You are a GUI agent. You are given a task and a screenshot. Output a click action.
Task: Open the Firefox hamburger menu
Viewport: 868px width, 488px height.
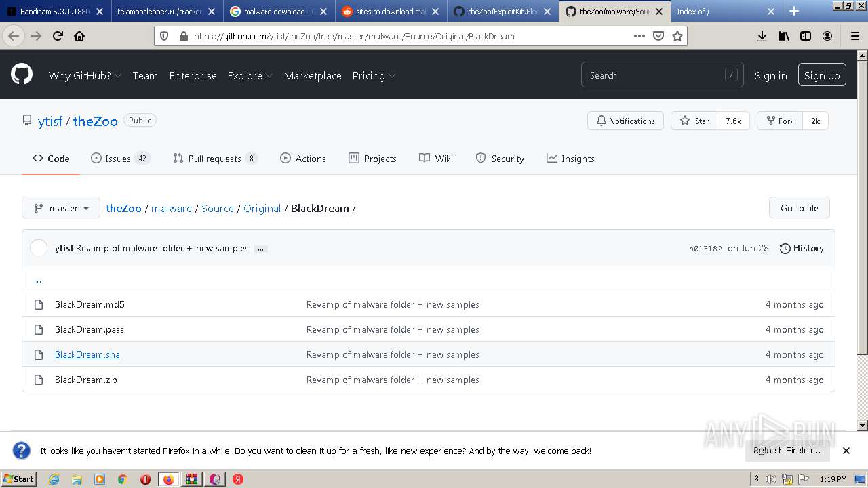(x=854, y=36)
